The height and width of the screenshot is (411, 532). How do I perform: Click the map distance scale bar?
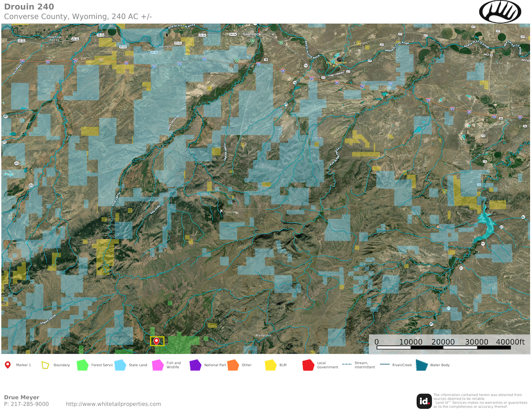(443, 347)
